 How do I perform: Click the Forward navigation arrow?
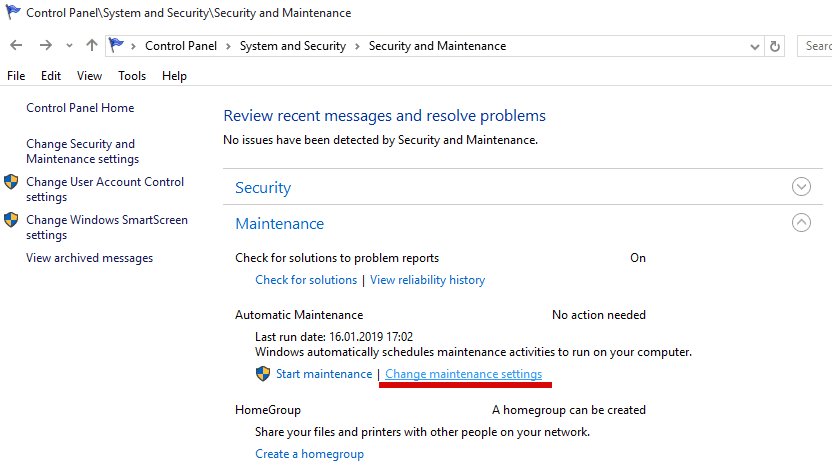tap(45, 46)
